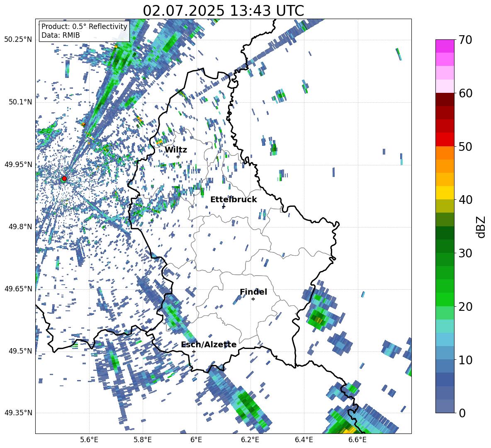
Task: Click the Data: RMIB text
Action: (x=61, y=35)
